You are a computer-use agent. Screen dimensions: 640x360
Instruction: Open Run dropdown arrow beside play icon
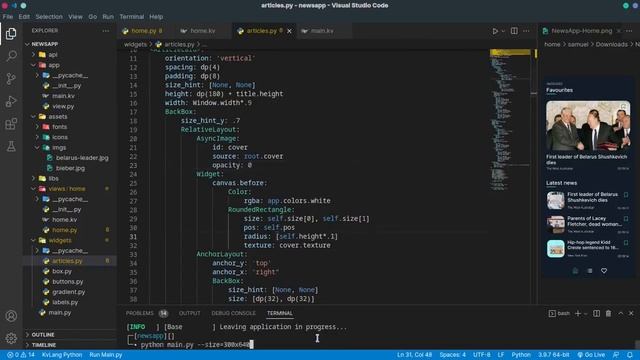coord(503,31)
